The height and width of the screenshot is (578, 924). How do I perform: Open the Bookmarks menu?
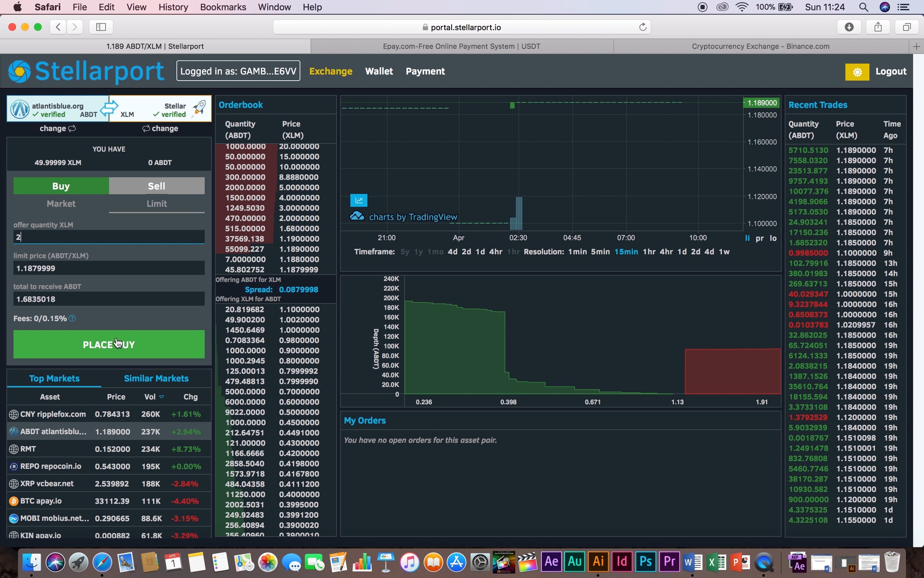pyautogui.click(x=223, y=7)
